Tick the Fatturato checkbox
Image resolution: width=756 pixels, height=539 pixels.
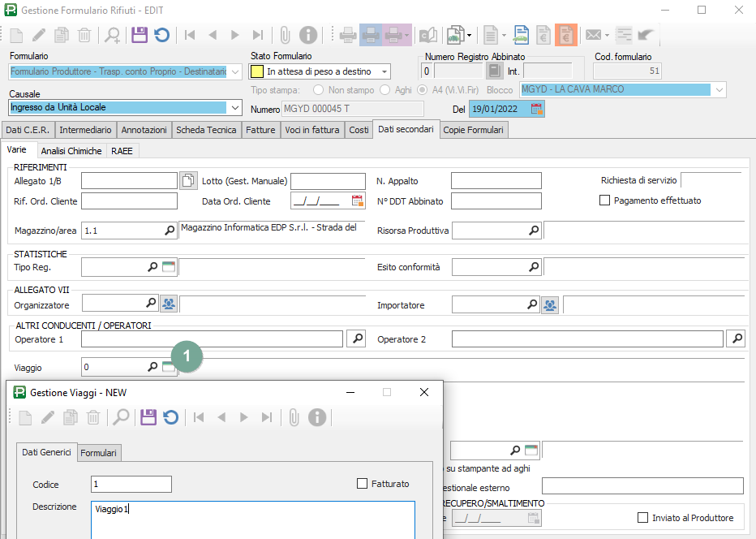pos(363,484)
